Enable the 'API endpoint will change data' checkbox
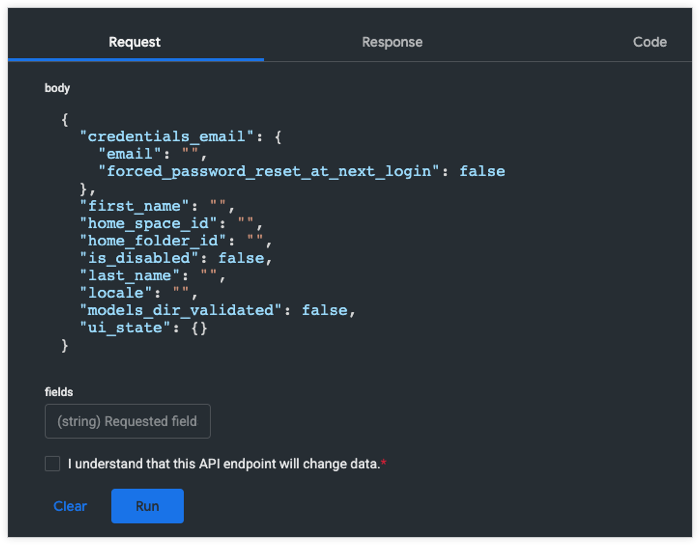Image resolution: width=700 pixels, height=545 pixels. [53, 464]
